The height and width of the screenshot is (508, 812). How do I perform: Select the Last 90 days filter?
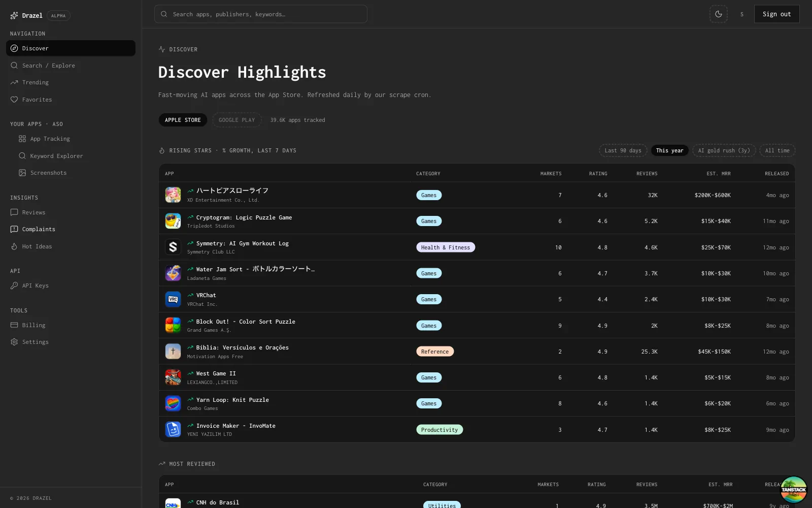[x=623, y=150]
